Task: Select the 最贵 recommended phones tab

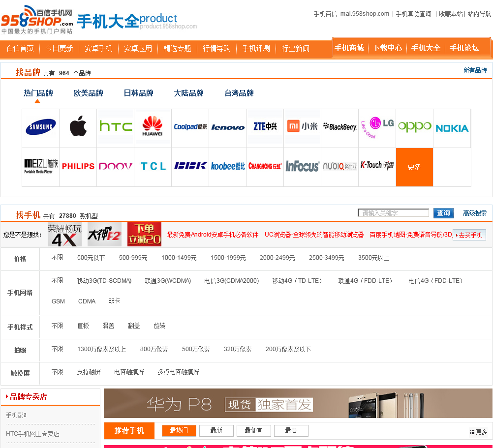Action: [x=291, y=431]
